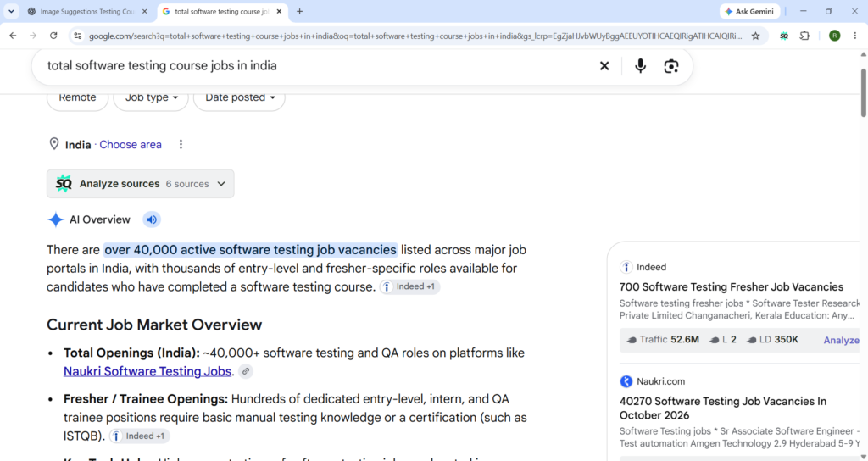Open the Chrome profile avatar R
Image resolution: width=868 pixels, height=461 pixels.
tap(835, 36)
